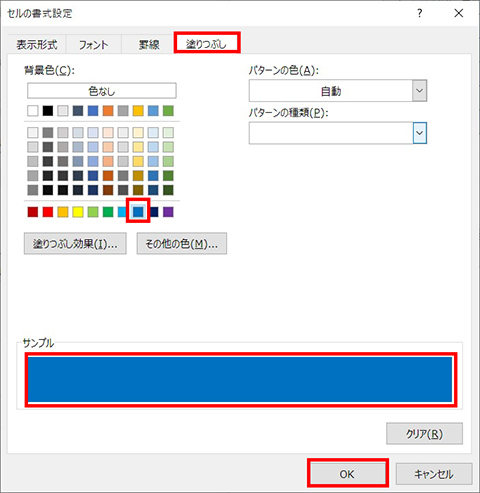Select the 塗りつぶし tab
Screen dimensions: 480x493
click(207, 44)
